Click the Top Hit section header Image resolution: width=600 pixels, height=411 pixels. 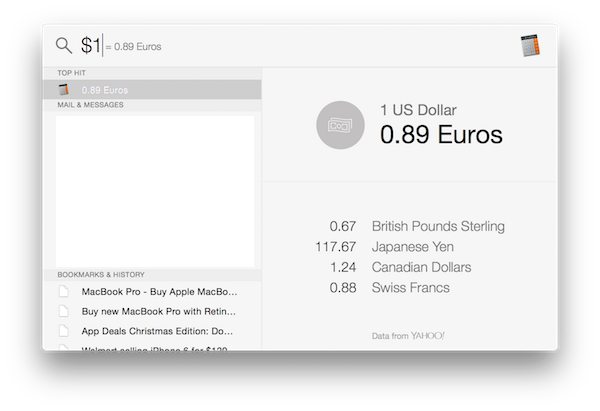point(71,73)
